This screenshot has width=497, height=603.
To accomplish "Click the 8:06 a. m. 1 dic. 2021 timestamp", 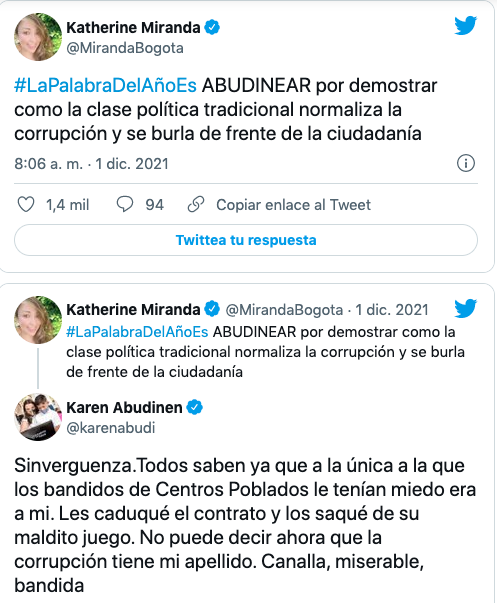I will point(92,164).
